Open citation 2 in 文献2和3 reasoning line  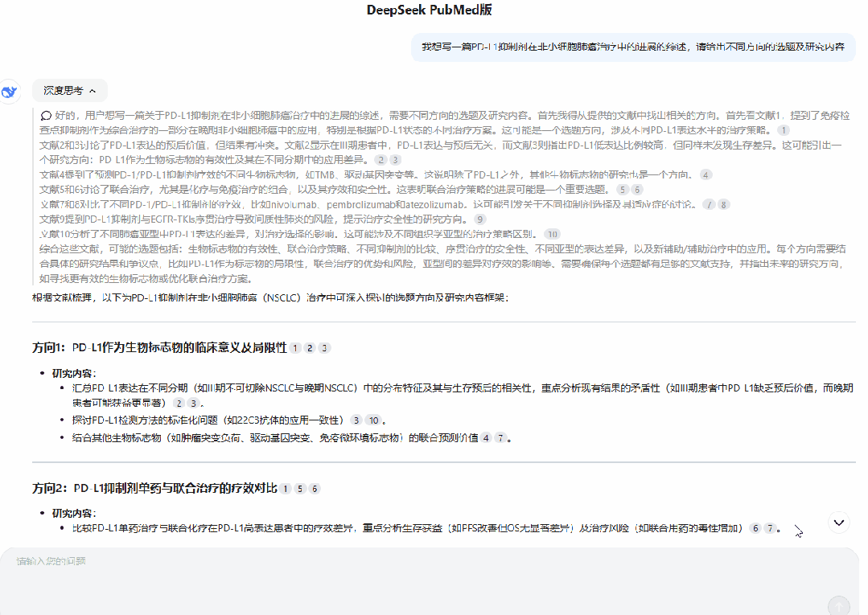(381, 160)
